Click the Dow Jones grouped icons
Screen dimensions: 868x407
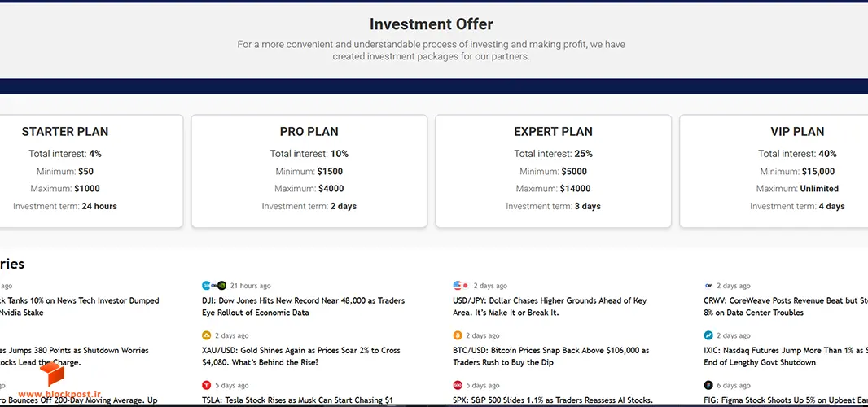pyautogui.click(x=214, y=286)
